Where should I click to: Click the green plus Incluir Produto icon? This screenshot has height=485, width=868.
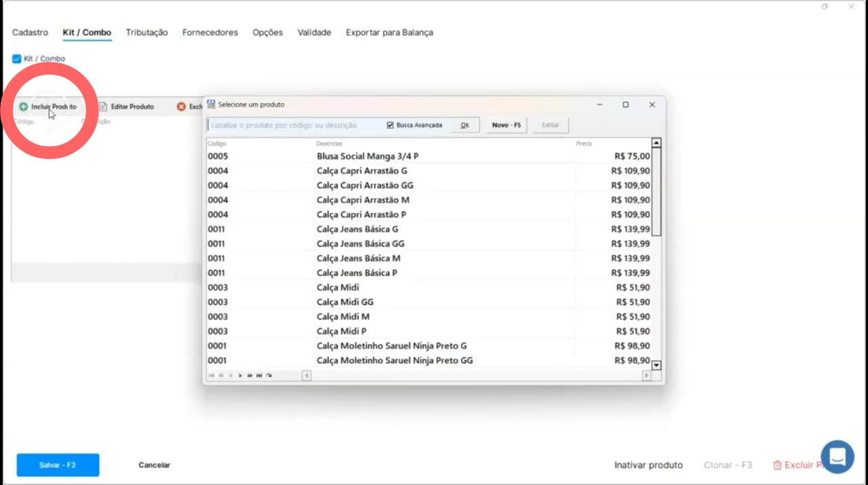pos(22,106)
